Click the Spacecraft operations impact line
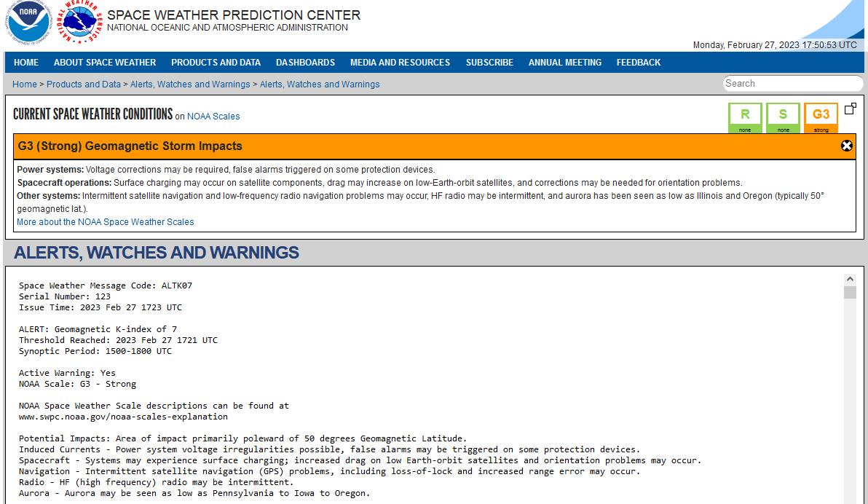 tap(380, 183)
